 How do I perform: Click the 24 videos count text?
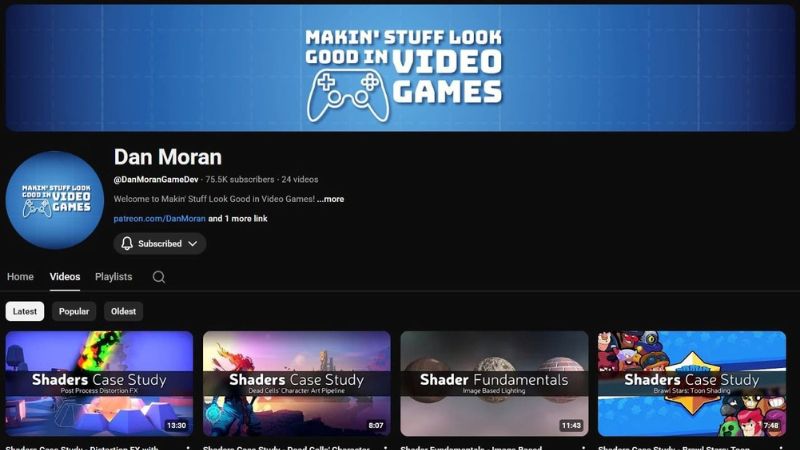300,180
